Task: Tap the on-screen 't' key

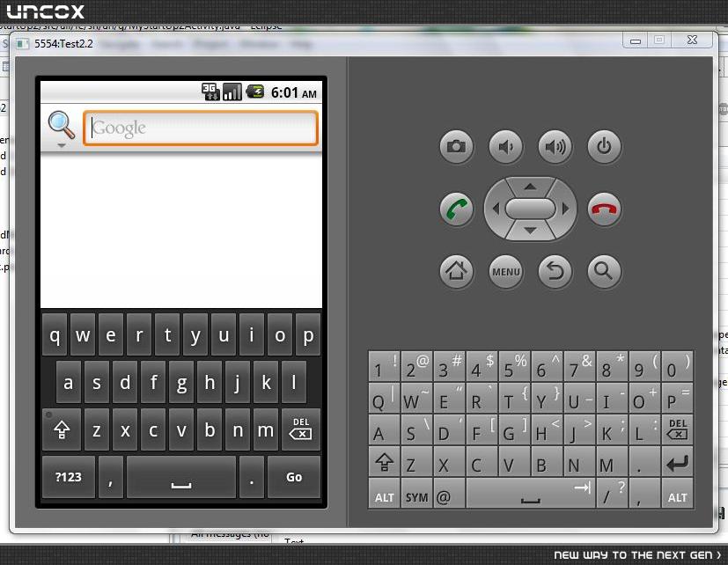Action: (x=167, y=334)
